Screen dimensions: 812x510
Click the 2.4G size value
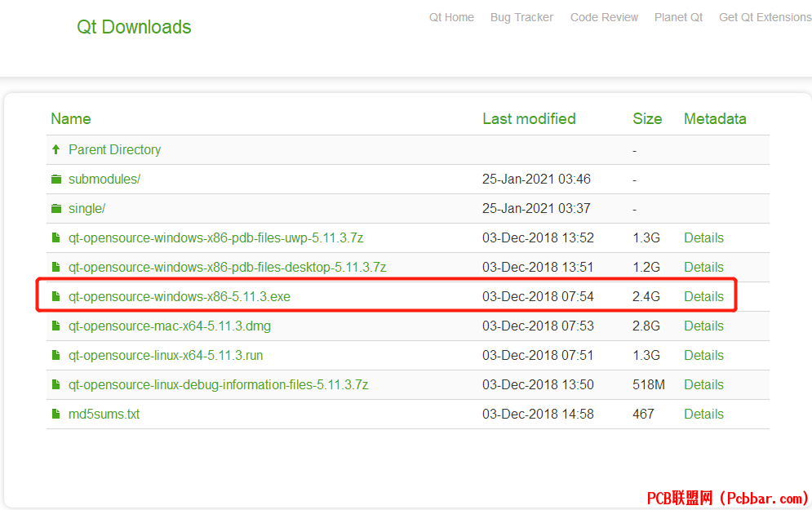pyautogui.click(x=646, y=297)
